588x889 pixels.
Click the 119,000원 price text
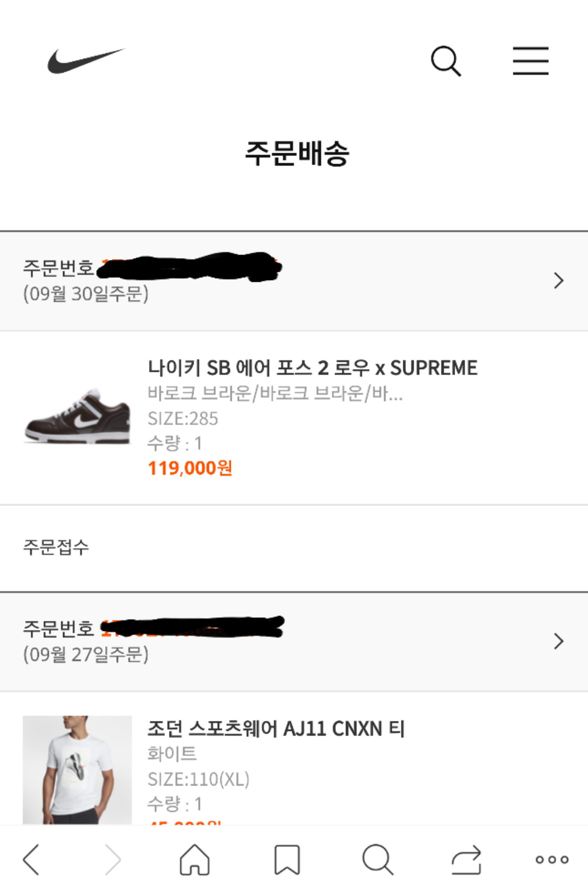(190, 468)
